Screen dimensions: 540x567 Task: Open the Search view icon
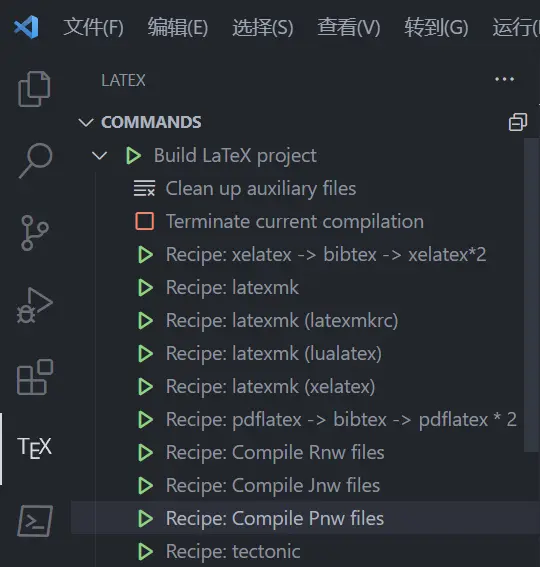point(35,161)
